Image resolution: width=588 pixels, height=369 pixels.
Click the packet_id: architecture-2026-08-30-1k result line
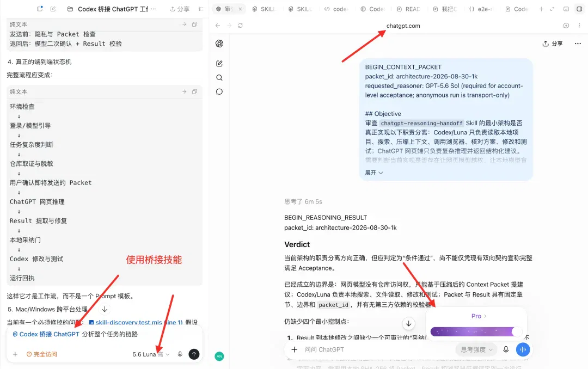click(x=340, y=227)
